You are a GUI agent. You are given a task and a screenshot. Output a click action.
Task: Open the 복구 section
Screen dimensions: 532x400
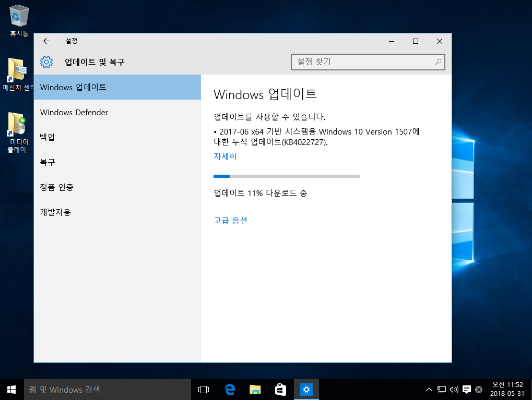[117, 162]
